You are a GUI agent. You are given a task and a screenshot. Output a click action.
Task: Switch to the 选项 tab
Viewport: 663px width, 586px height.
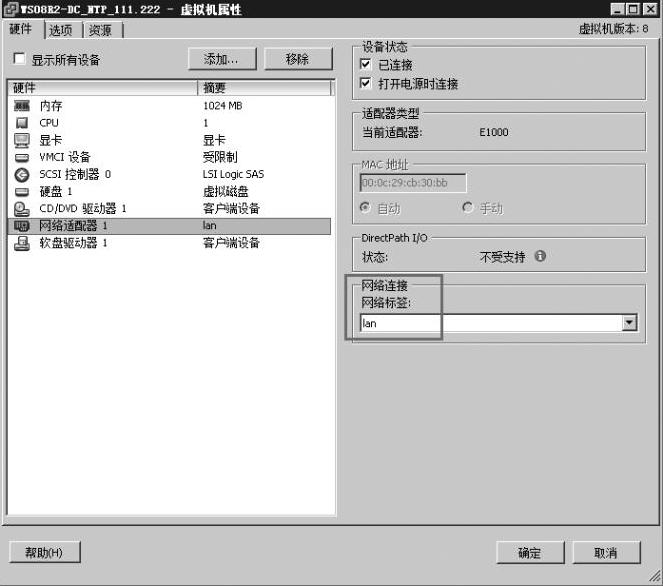click(x=61, y=30)
